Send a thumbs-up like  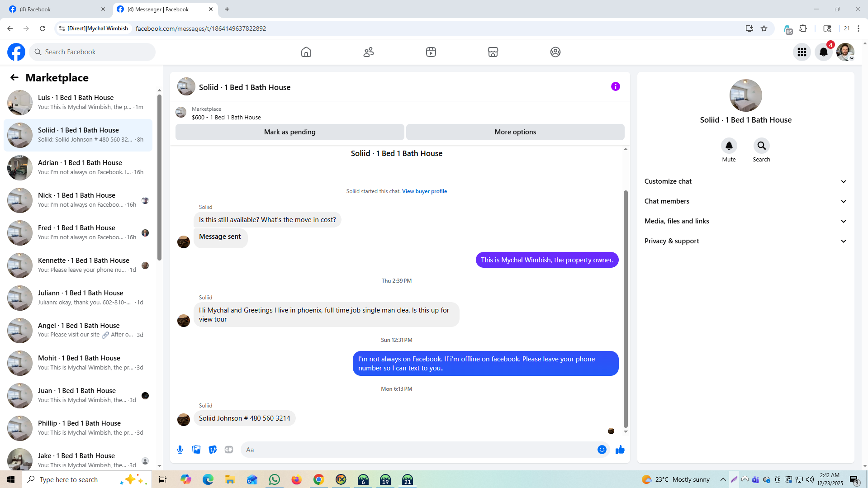620,450
